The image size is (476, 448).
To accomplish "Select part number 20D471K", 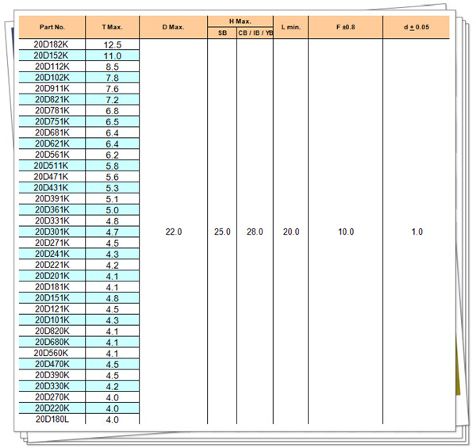I will 51,177.
